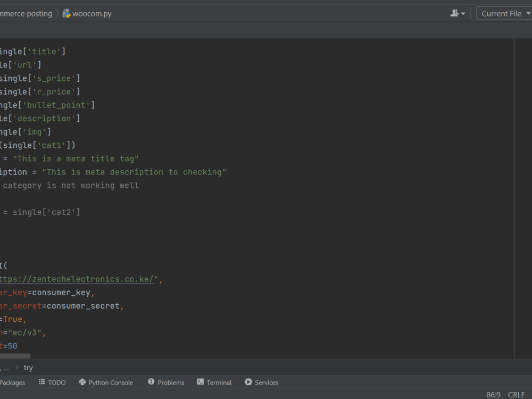This screenshot has height=399, width=532.
Task: Click the Terminal prompt icon
Action: pos(201,381)
